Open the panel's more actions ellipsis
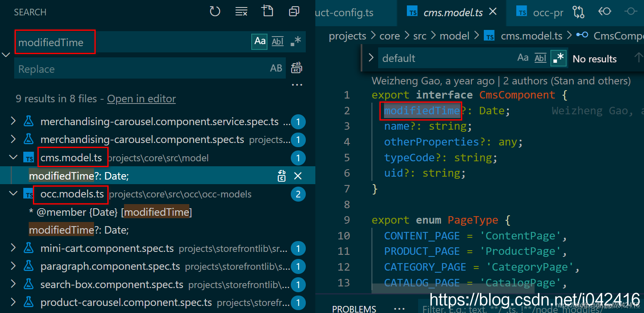644x313 pixels. pyautogui.click(x=399, y=309)
